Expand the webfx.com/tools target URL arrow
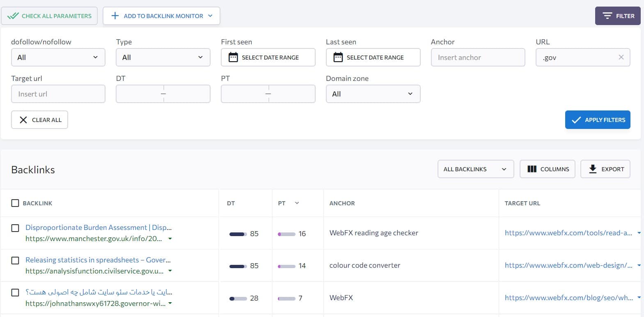 pyautogui.click(x=639, y=233)
